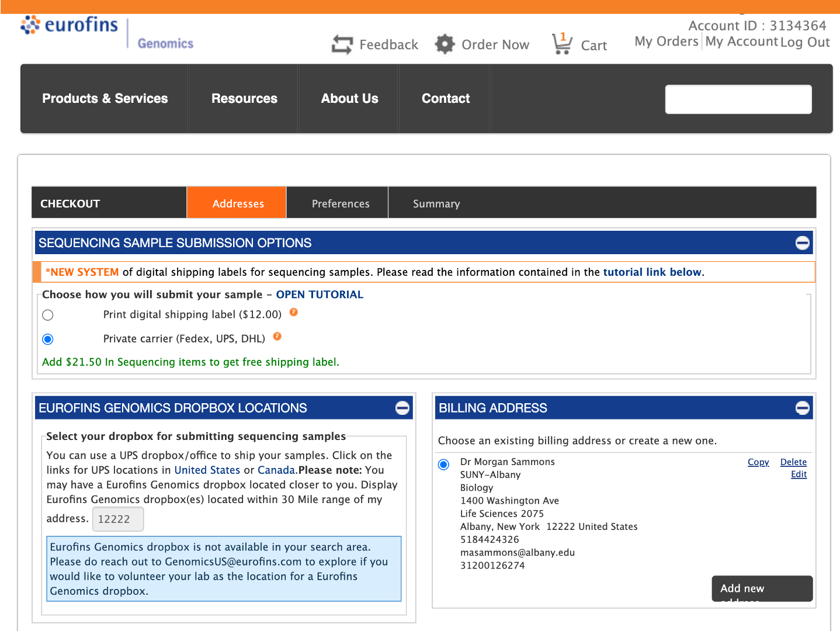Go to My Account
840x631 pixels.
(742, 41)
